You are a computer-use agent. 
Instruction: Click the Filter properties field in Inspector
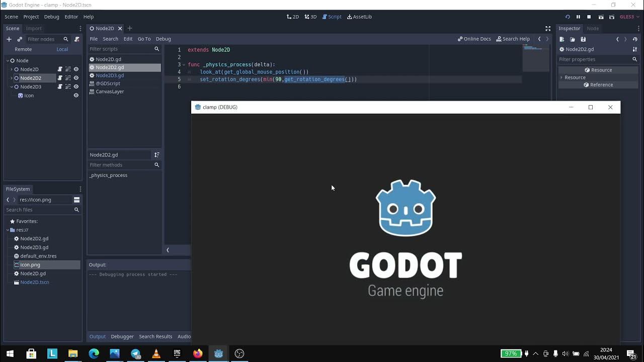(598, 59)
